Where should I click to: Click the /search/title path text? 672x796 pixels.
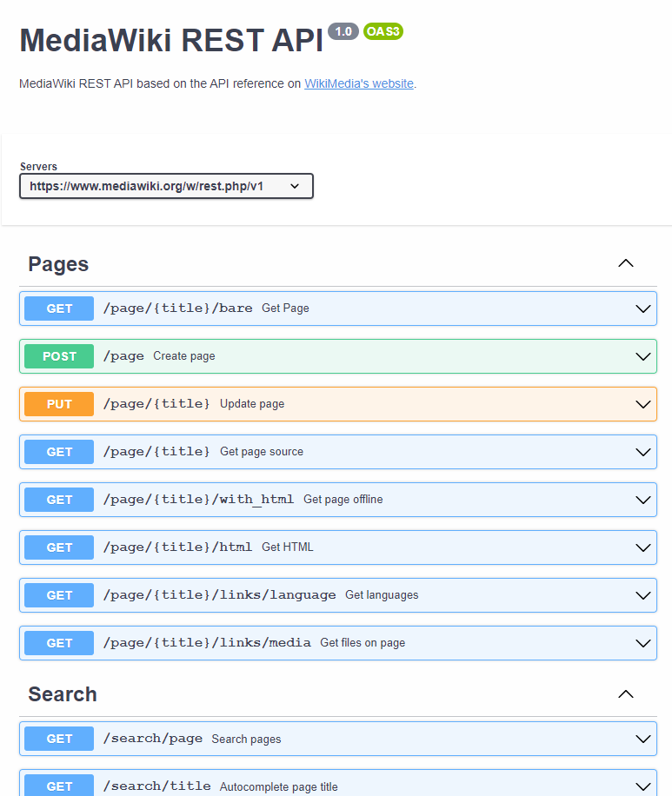(x=157, y=786)
